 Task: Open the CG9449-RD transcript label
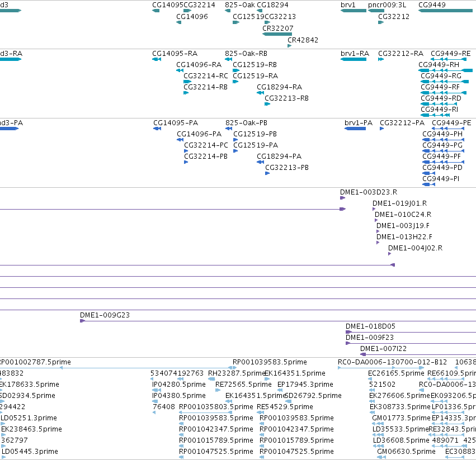coord(441,98)
